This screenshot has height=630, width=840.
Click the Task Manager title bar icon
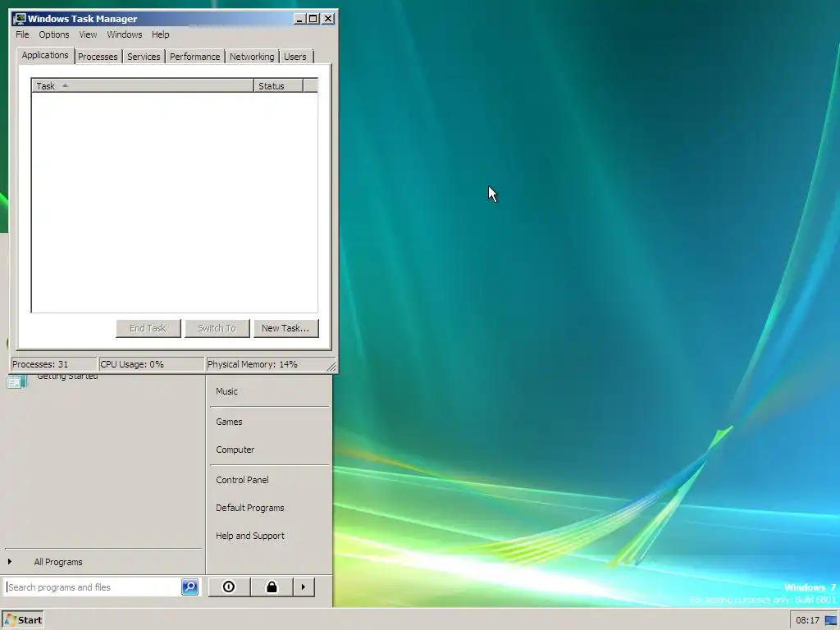point(20,19)
